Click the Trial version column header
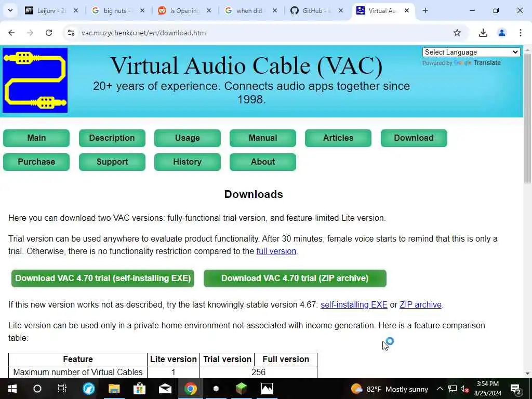Viewport: 532px width, 399px height. coord(228,360)
